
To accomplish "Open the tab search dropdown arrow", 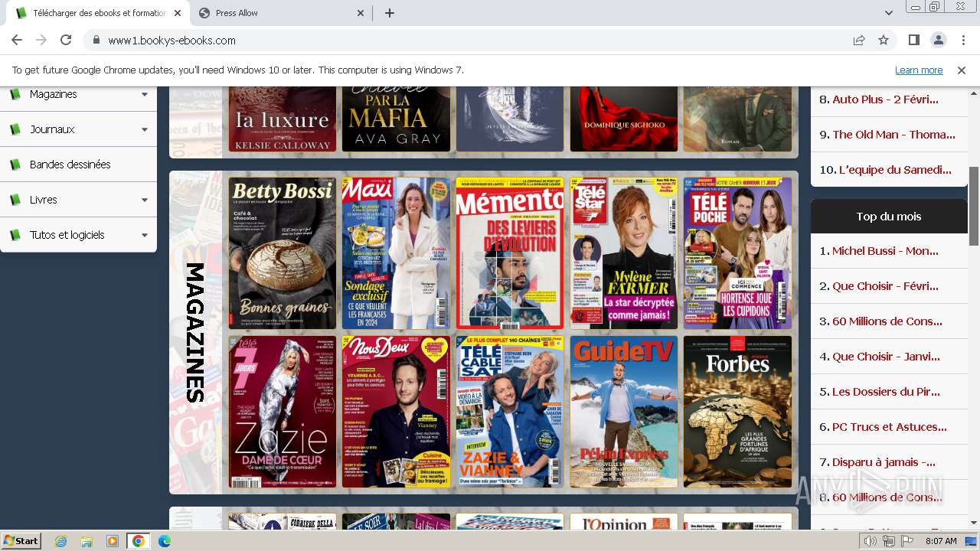I will 888,13.
